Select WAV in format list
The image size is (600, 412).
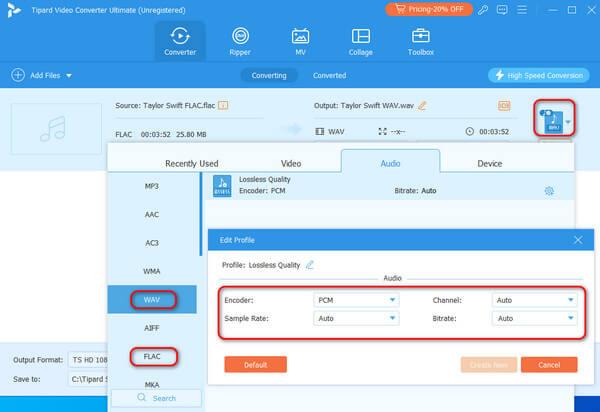[x=152, y=300]
